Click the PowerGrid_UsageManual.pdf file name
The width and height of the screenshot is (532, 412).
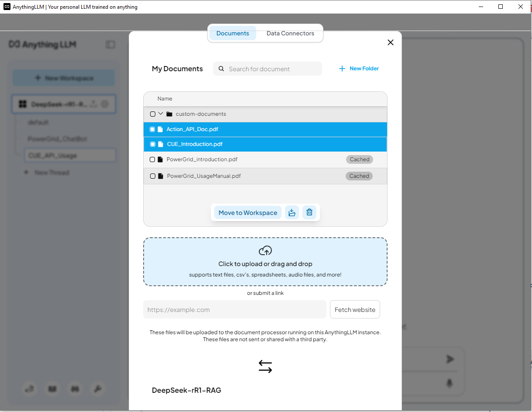pos(204,176)
